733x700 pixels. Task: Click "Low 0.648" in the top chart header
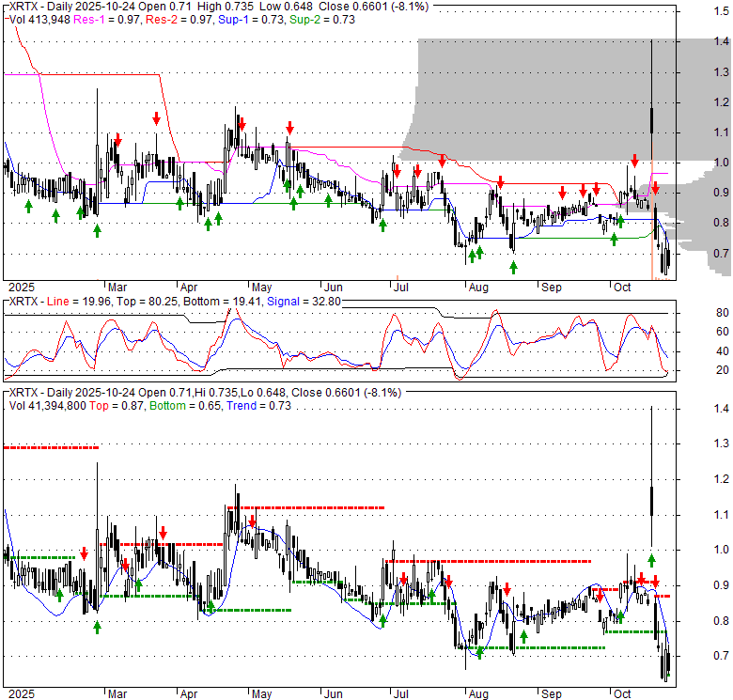click(287, 7)
